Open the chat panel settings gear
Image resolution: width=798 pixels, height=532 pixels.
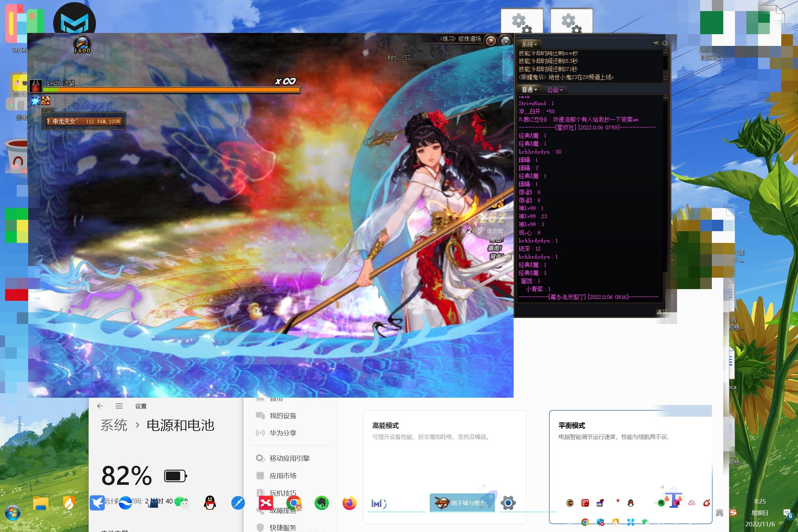pos(665,43)
